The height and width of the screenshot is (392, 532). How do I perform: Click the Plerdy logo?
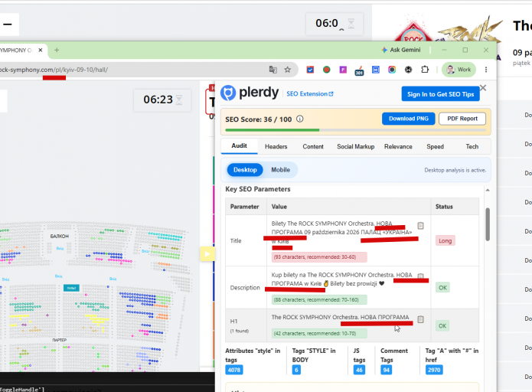click(250, 93)
